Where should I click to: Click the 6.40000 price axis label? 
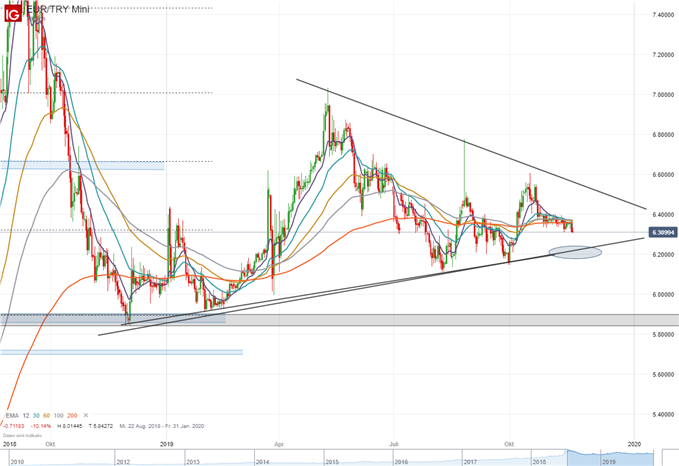point(663,214)
